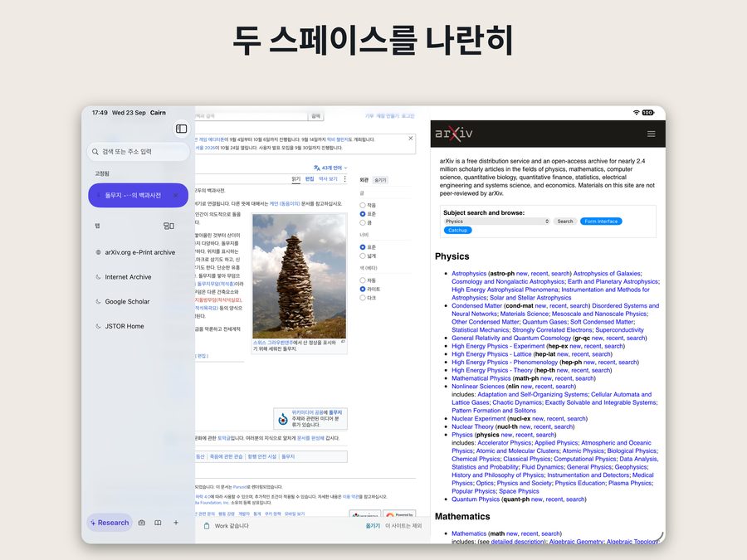Select the 넓게 width radio

[x=363, y=256]
